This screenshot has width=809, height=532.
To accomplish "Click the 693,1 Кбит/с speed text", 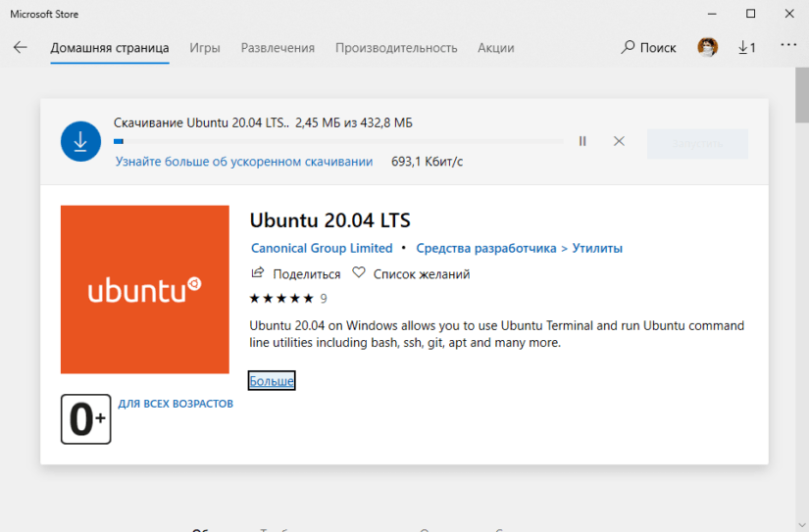I will (x=428, y=162).
